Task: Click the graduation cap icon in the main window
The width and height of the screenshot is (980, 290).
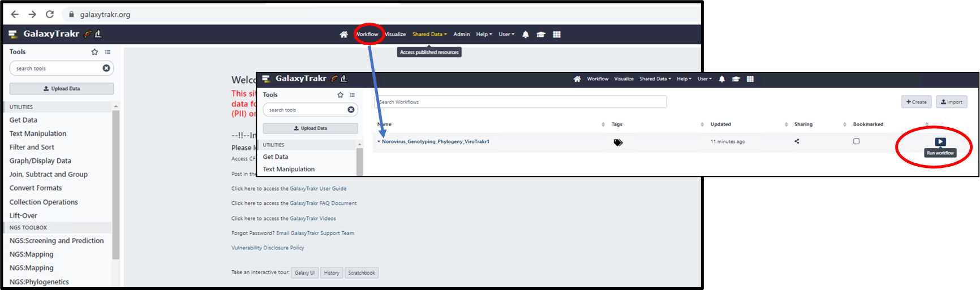Action: pos(541,34)
